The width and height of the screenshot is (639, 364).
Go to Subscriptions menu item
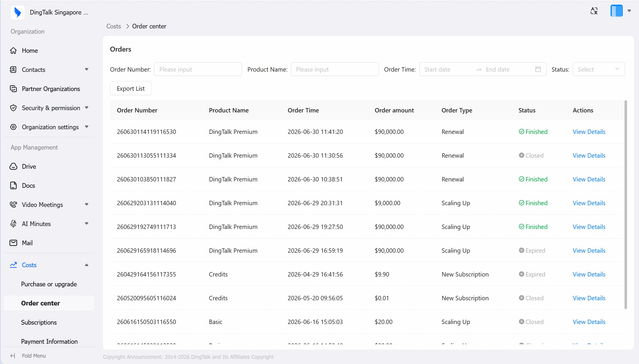pyautogui.click(x=39, y=322)
